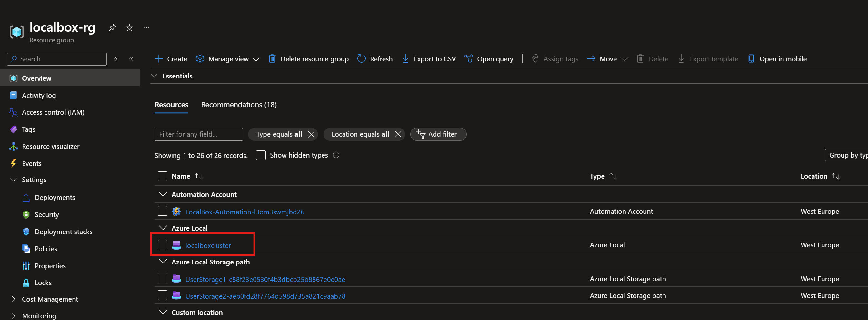Collapse the left menu with double chevron
The width and height of the screenshot is (868, 320).
pyautogui.click(x=131, y=59)
